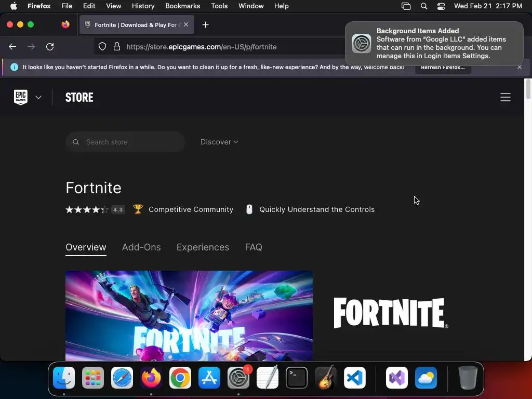Viewport: 532px width, 399px height.
Task: Click the Epic Games logo
Action: (x=21, y=97)
